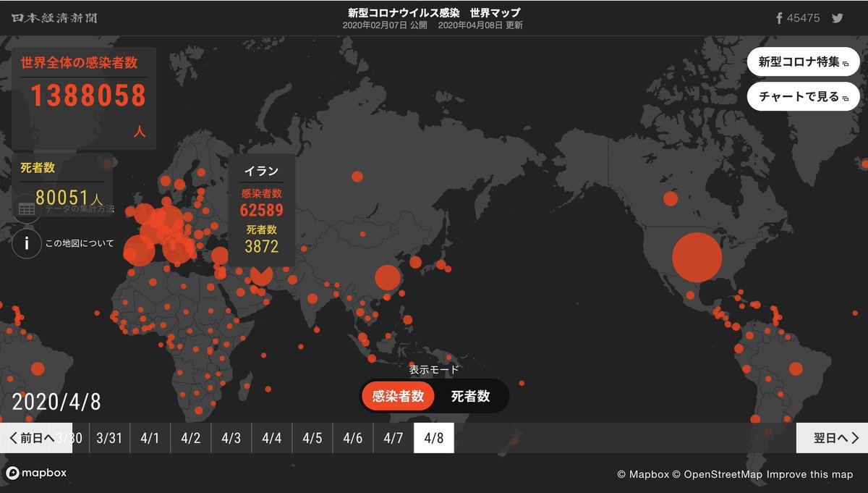The image size is (868, 493).
Task: Click the Facebook share count 45475
Action: [804, 18]
